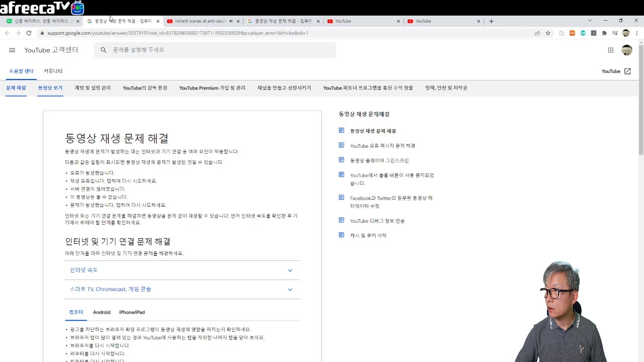Open the hamburger main menu
The image size is (644, 362).
click(12, 50)
